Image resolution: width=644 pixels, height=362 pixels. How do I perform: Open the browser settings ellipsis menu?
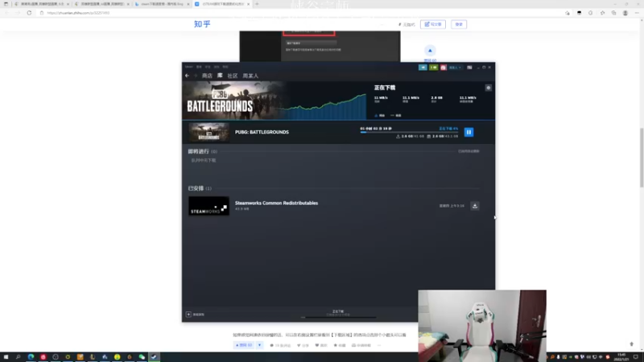point(637,13)
